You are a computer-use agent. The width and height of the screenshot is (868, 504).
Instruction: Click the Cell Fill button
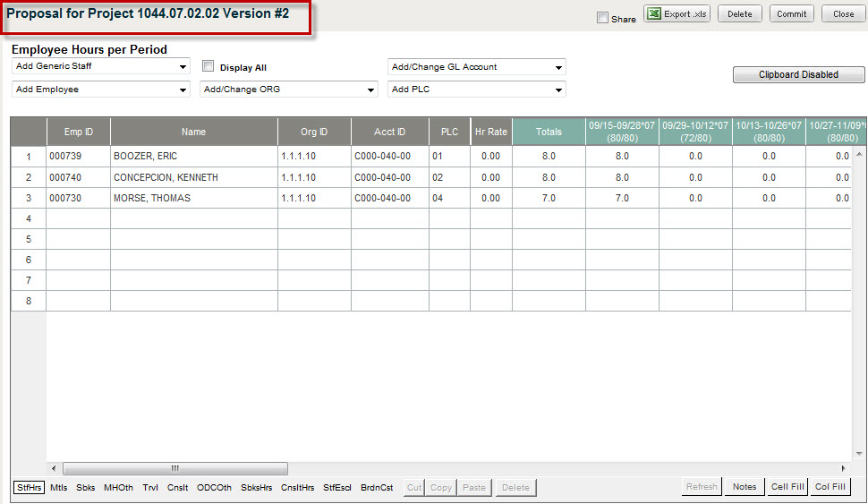[787, 487]
